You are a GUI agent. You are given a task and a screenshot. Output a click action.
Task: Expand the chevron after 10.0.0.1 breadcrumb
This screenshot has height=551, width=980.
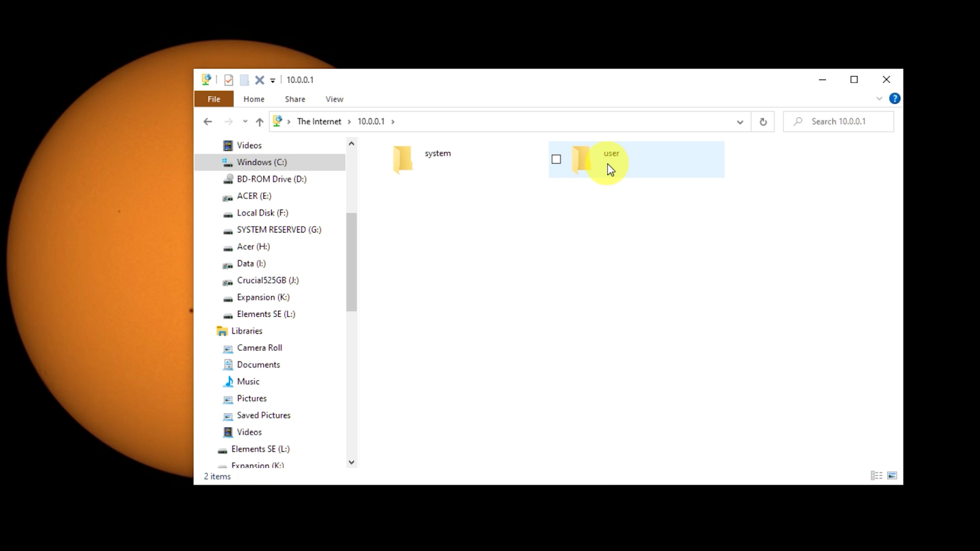click(x=393, y=121)
